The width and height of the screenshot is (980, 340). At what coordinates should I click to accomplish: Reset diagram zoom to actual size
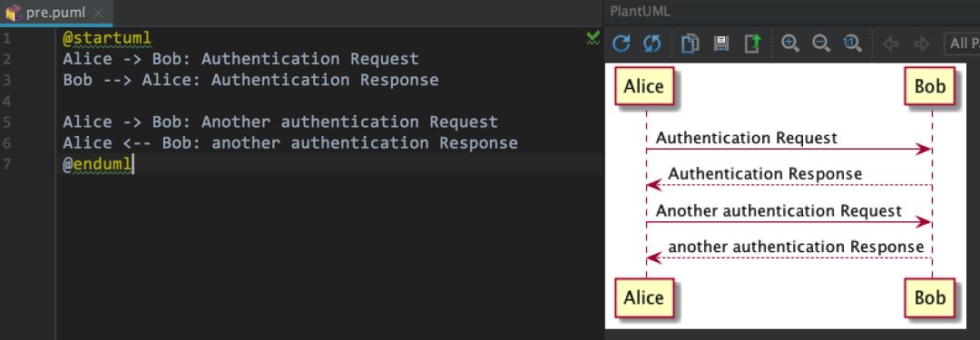point(852,44)
